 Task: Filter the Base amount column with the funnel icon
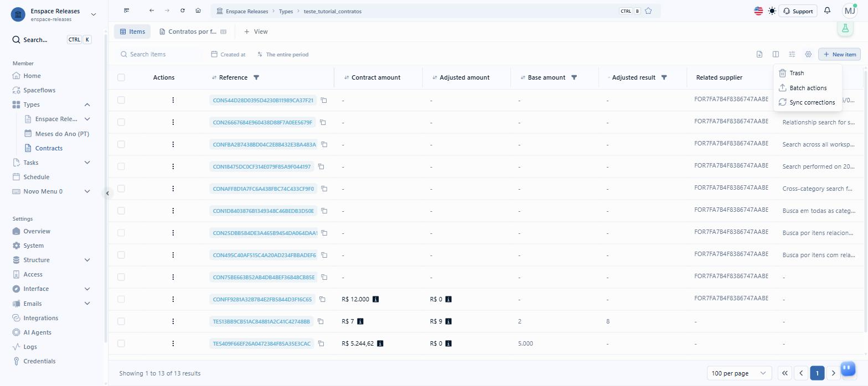point(574,77)
